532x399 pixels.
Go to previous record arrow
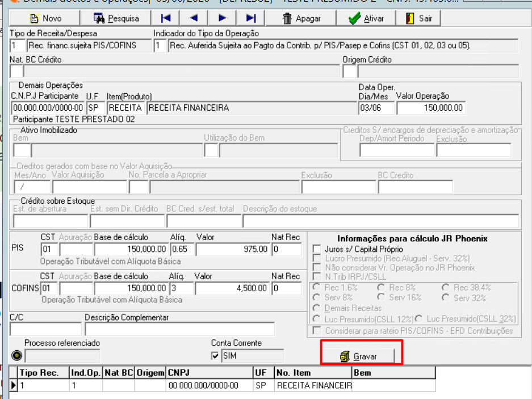194,18
